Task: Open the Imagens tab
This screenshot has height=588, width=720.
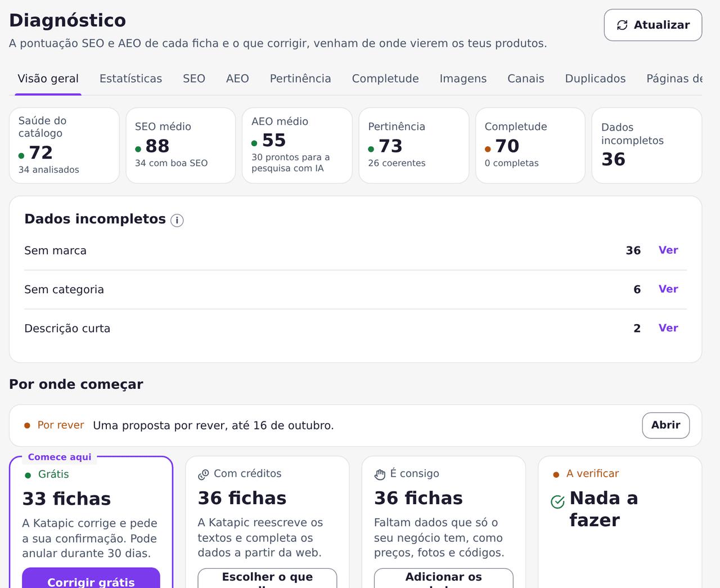Action: 463,79
